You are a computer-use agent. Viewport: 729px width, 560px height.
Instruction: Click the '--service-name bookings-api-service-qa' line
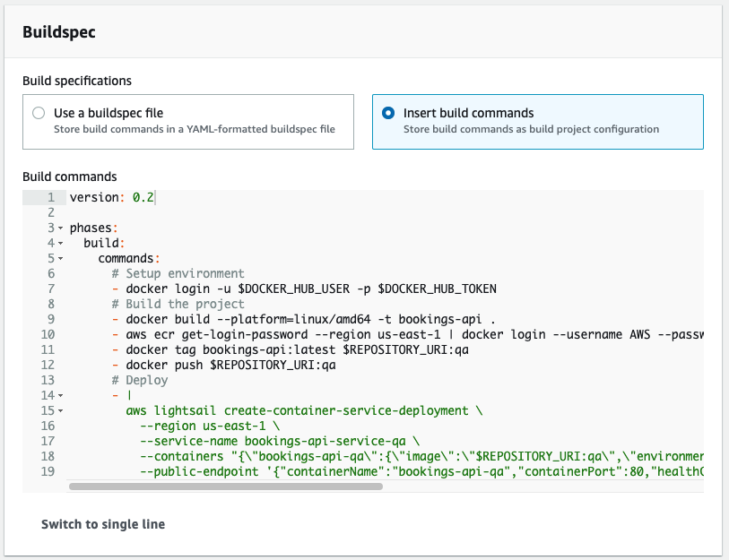[280, 442]
